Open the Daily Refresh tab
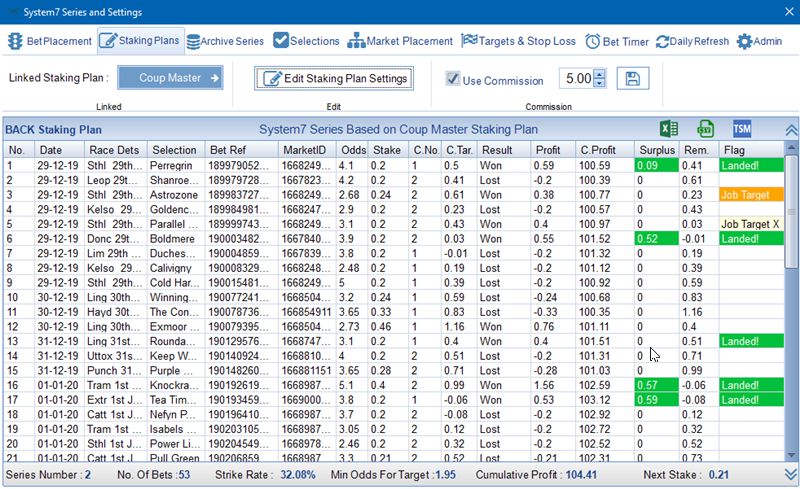Screen dimensions: 800x489 pyautogui.click(x=692, y=41)
